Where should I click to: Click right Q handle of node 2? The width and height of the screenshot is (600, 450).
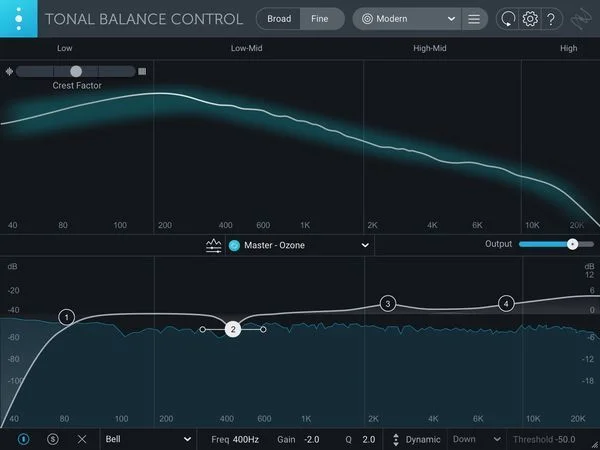click(263, 329)
